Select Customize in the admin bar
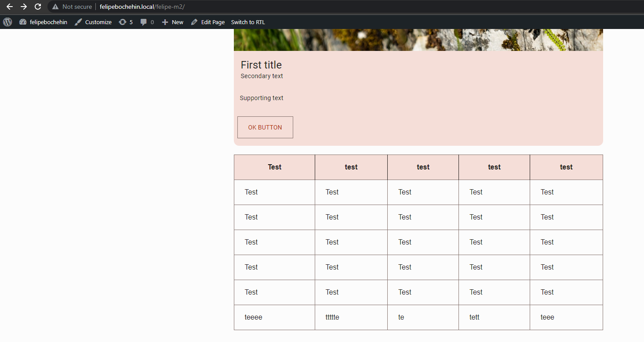Viewport: 644px width, 342px height. pos(98,22)
